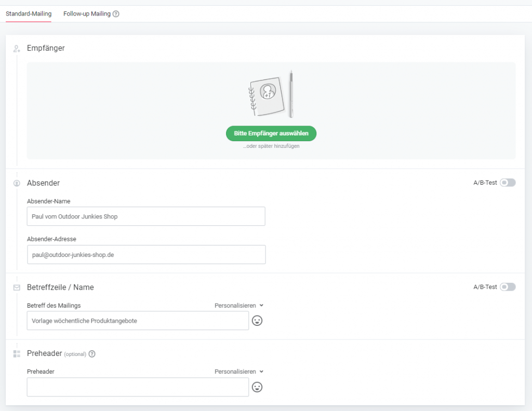This screenshot has height=411, width=532.
Task: Click the empty Preheader input field
Action: point(138,387)
